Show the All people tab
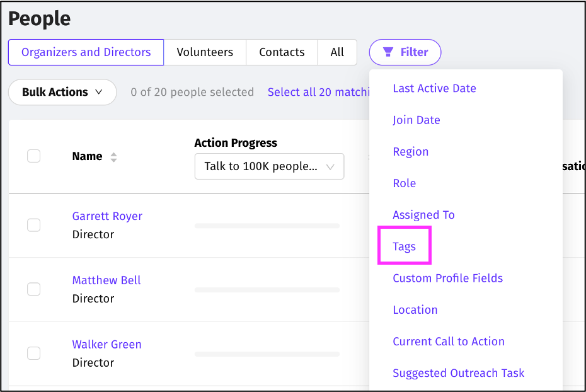586x392 pixels. (x=337, y=52)
